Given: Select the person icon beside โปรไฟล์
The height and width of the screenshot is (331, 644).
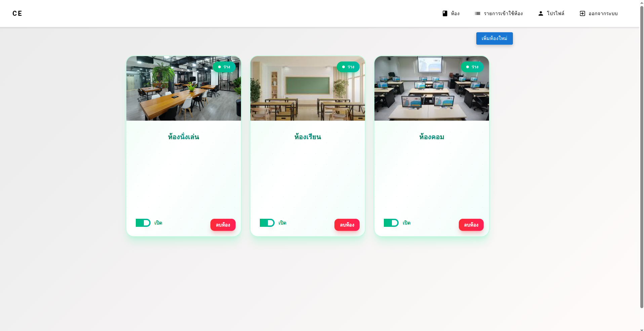Looking at the screenshot, I should pos(540,13).
